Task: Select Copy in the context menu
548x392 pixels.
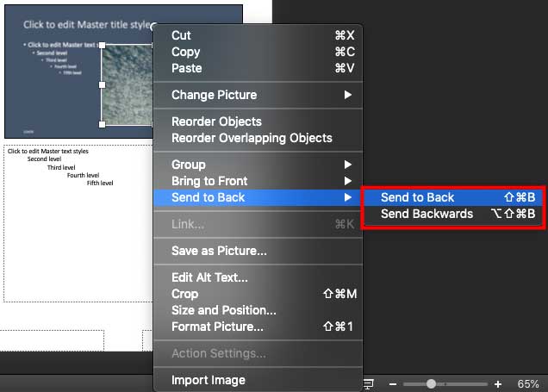Action: point(185,52)
